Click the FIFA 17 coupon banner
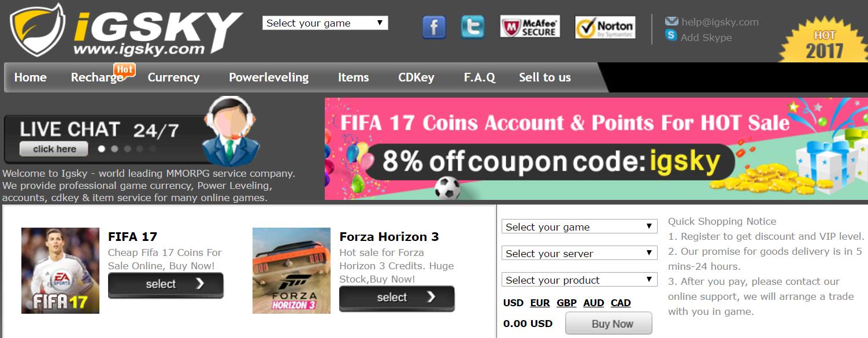This screenshot has height=338, width=868. coord(596,148)
